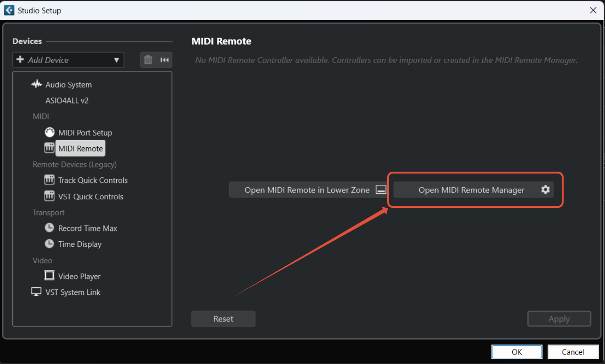
Task: Click the MIDI Port Setup connector icon
Action: point(49,132)
